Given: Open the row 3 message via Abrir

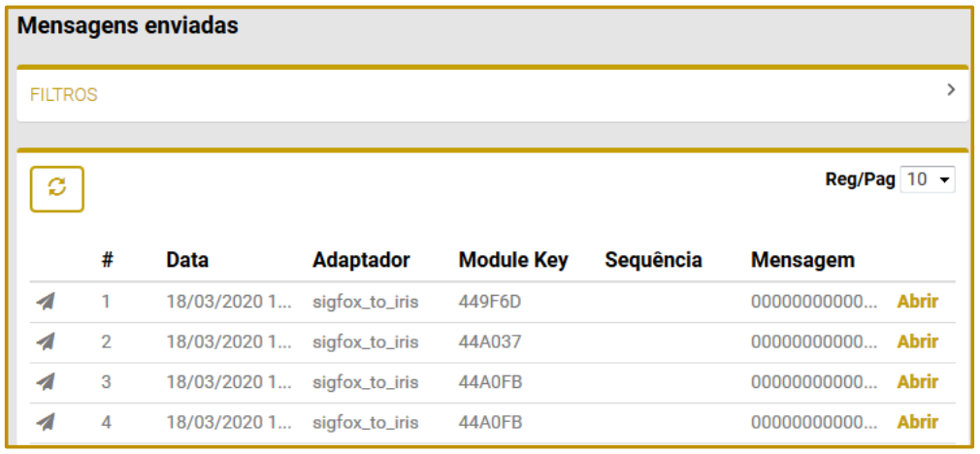Looking at the screenshot, I should [917, 382].
